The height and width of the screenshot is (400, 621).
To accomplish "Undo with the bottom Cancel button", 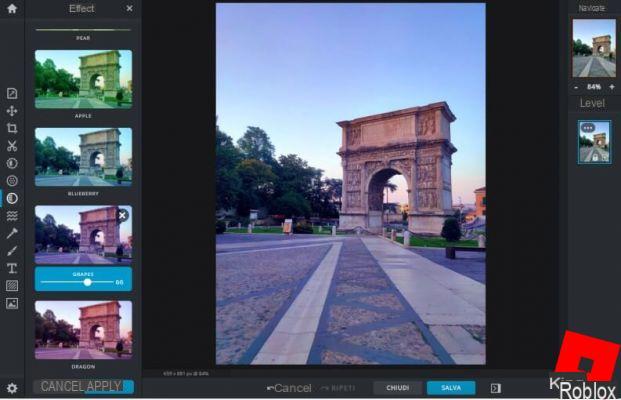I will pyautogui.click(x=289, y=388).
